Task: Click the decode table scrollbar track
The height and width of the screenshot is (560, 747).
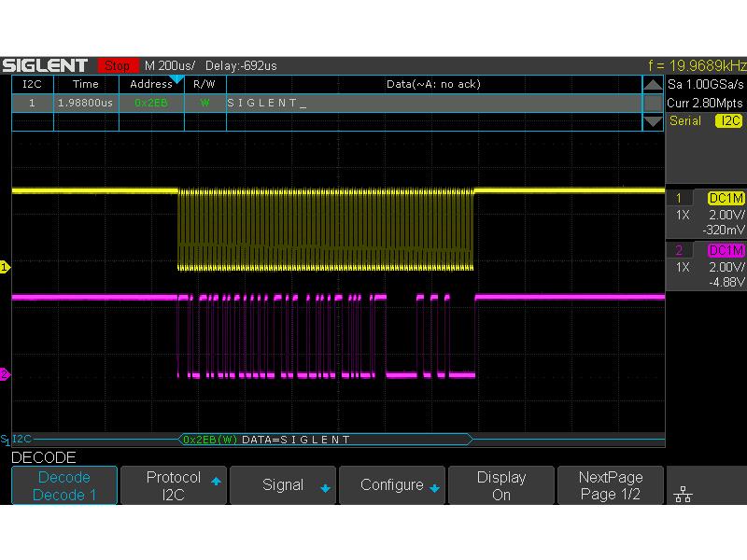Action: coord(654,103)
